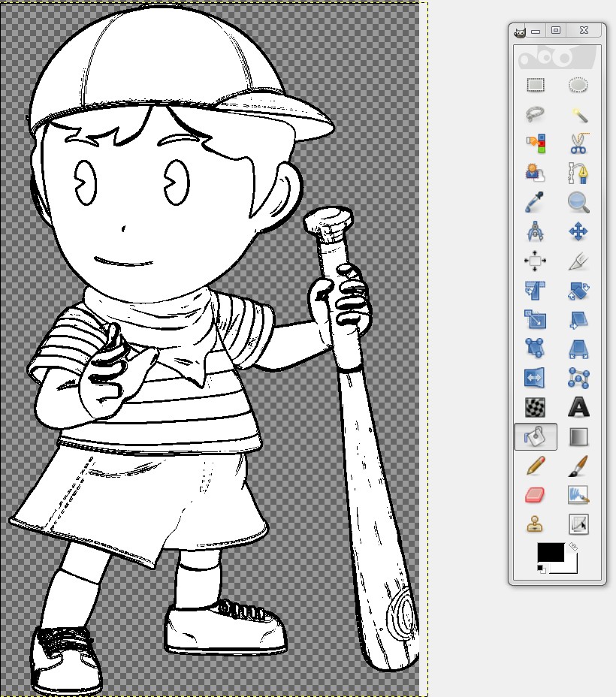
Task: Open the toolbox window menu Wilber icon
Action: tap(519, 32)
